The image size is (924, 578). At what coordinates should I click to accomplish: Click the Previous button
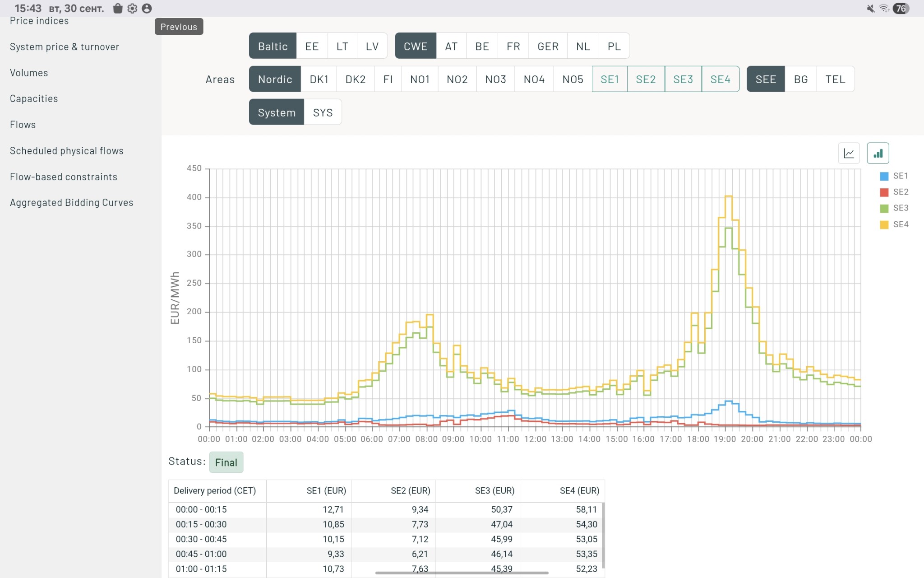tap(179, 27)
